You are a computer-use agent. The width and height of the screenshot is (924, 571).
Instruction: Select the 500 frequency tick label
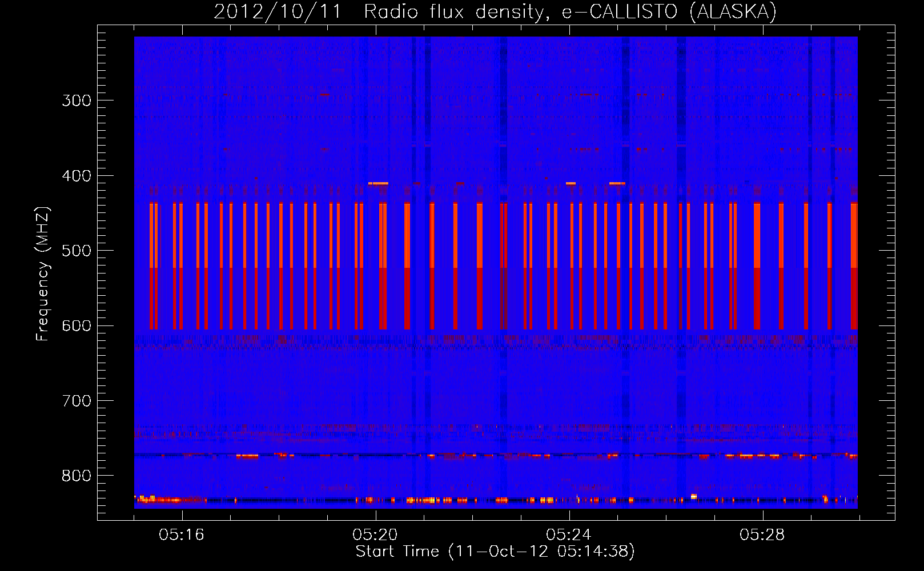pos(77,251)
